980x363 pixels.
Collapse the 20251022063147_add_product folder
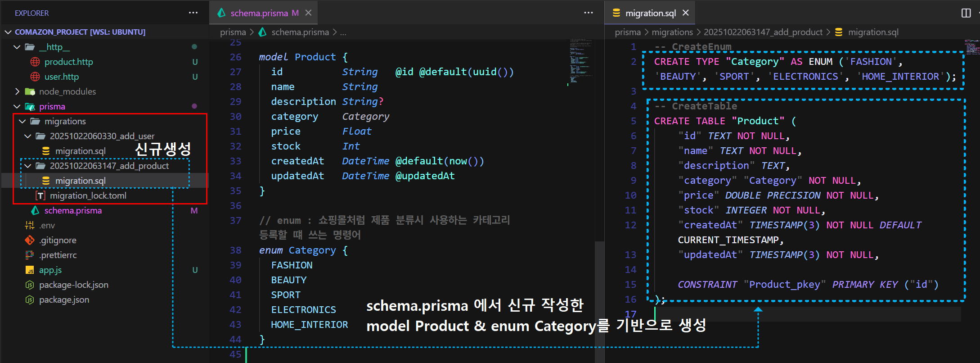pos(28,166)
